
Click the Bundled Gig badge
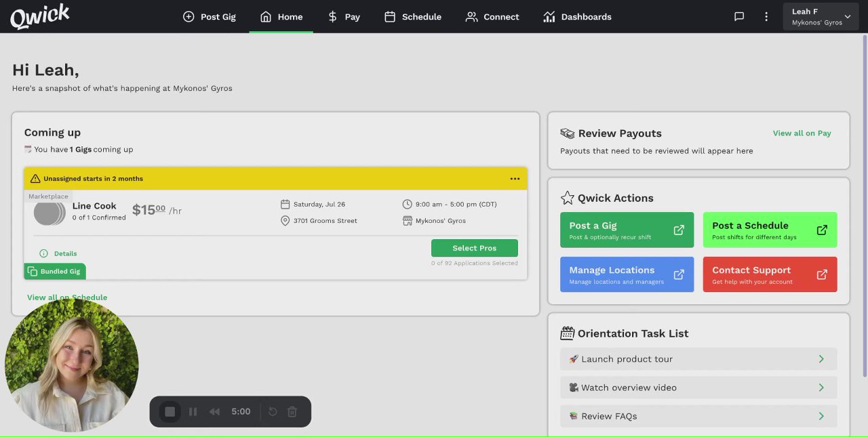[55, 271]
